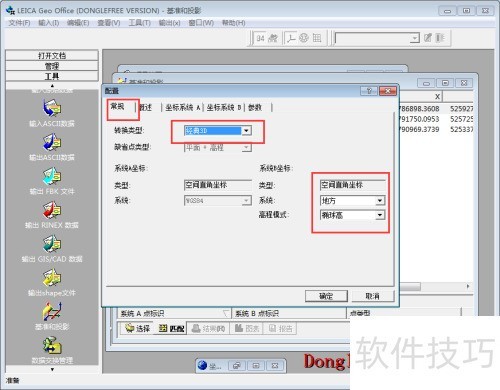Screen dimensions: 500x390
Task: Expand the 打开文档 sidebar section
Action: tap(52, 55)
